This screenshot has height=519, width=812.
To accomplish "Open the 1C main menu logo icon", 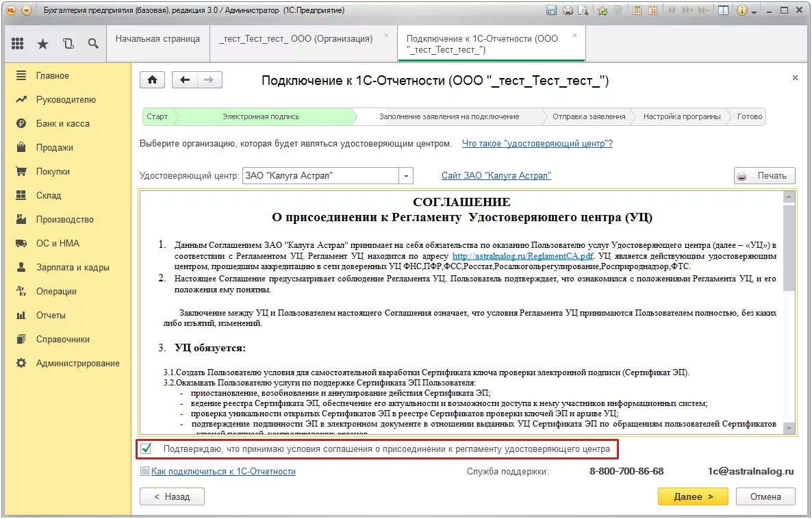I will tap(11, 10).
